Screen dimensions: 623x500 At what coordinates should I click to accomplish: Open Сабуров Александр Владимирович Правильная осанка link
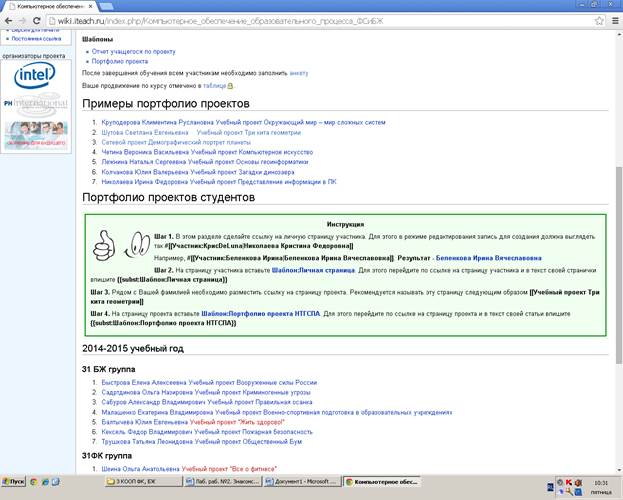207,402
